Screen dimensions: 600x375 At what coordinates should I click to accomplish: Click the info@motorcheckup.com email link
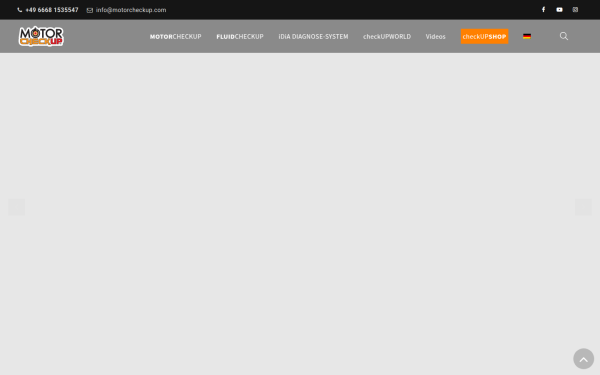(131, 10)
